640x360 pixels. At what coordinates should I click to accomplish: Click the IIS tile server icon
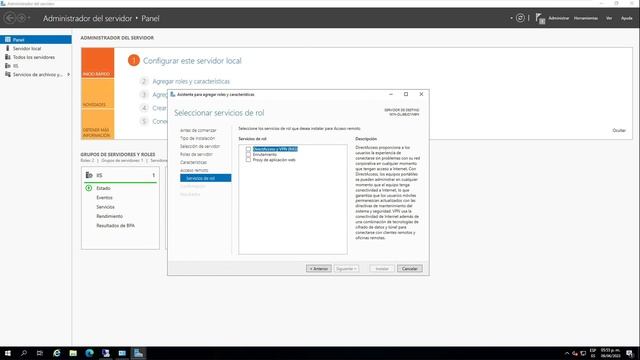[89, 175]
